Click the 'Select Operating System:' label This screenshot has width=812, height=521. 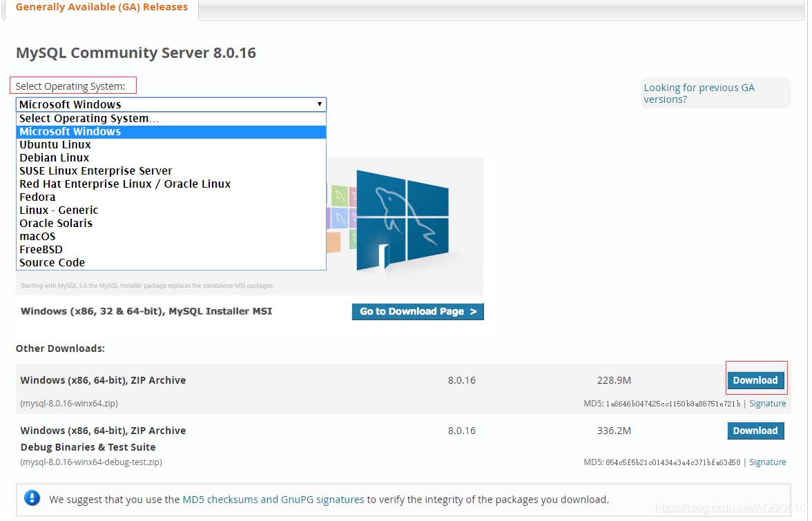(x=70, y=86)
